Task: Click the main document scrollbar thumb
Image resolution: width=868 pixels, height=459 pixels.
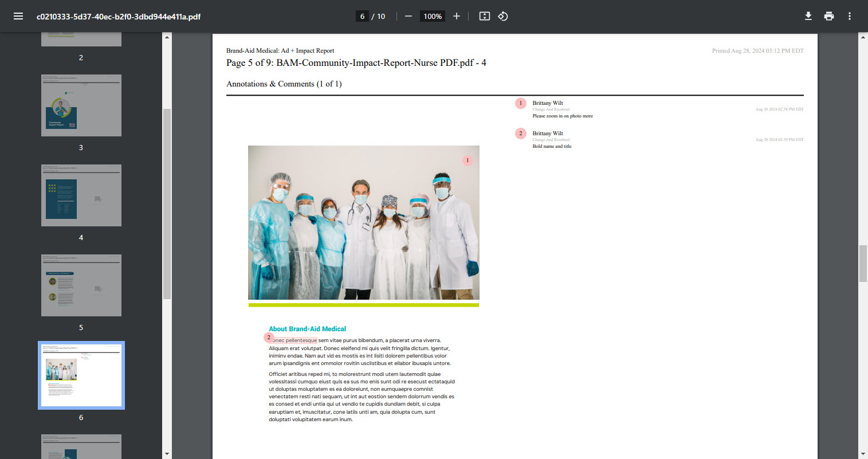Action: 863,263
